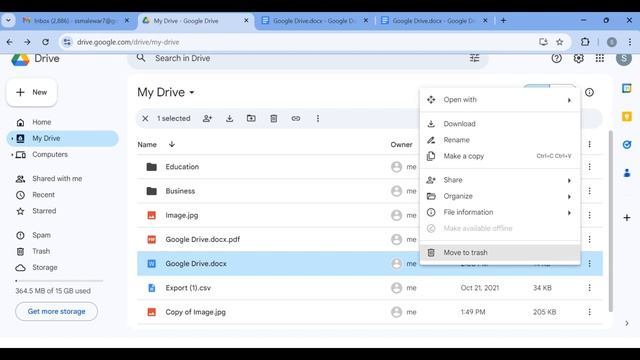Image resolution: width=640 pixels, height=360 pixels.
Task: Open Storage in sidebar
Action: click(x=44, y=267)
